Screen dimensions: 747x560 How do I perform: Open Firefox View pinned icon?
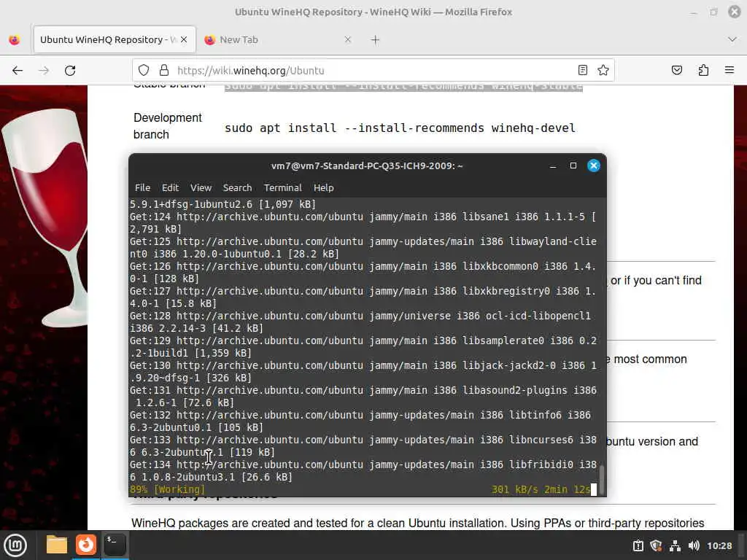[x=15, y=40]
